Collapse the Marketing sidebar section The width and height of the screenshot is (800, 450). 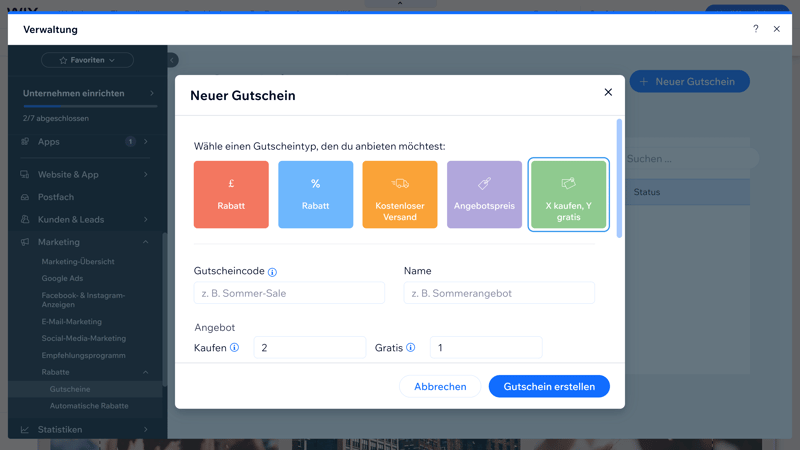click(146, 242)
